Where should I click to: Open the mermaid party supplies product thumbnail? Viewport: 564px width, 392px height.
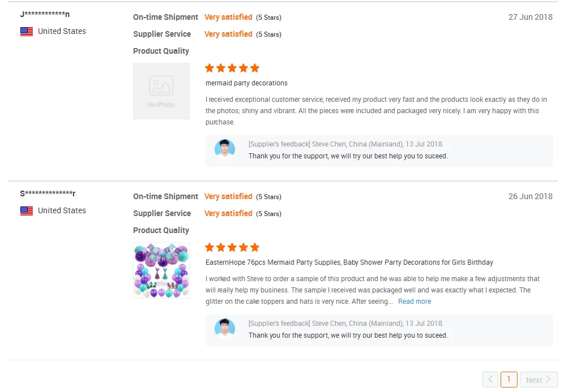[x=161, y=270]
